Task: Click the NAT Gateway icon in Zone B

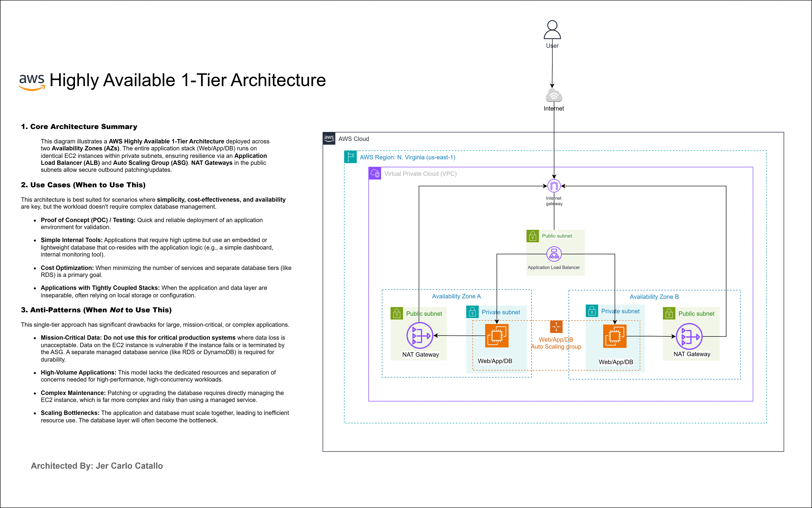Action: tap(689, 336)
